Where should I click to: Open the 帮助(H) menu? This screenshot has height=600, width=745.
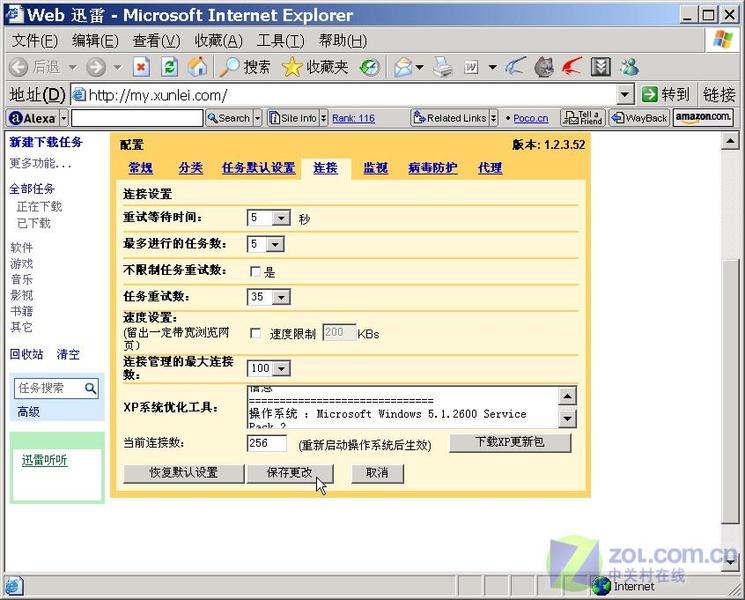point(343,41)
